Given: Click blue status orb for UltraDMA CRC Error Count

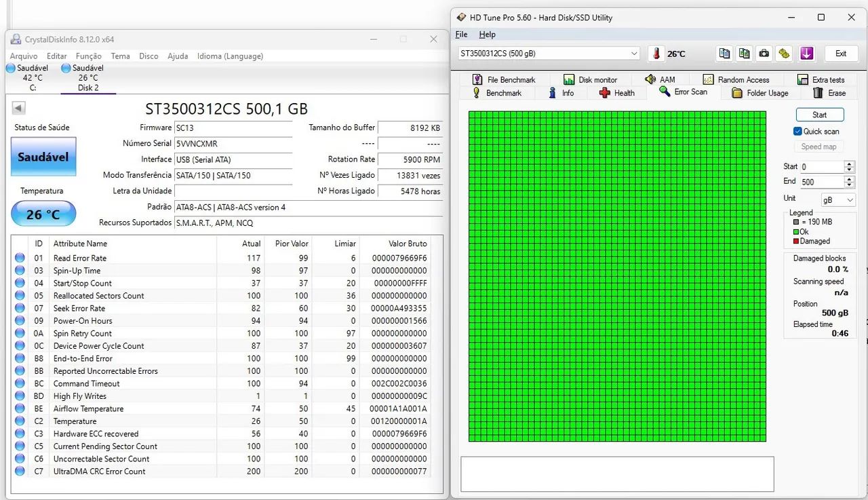Looking at the screenshot, I should 20,471.
